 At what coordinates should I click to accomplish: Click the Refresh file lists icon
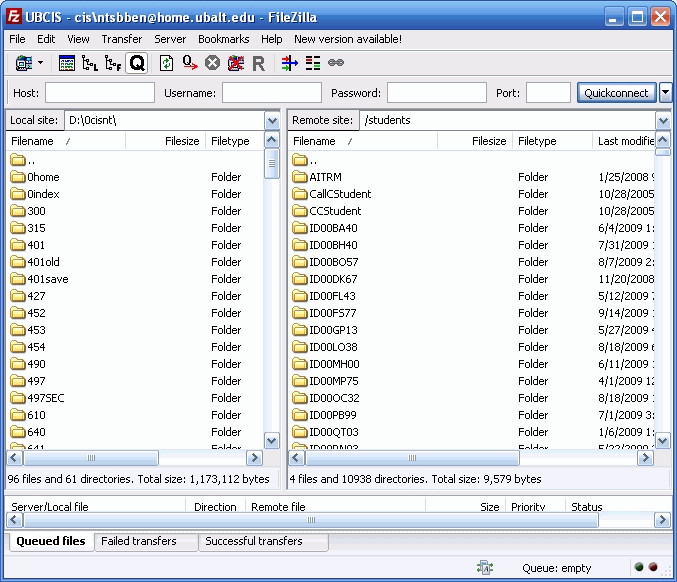point(167,63)
